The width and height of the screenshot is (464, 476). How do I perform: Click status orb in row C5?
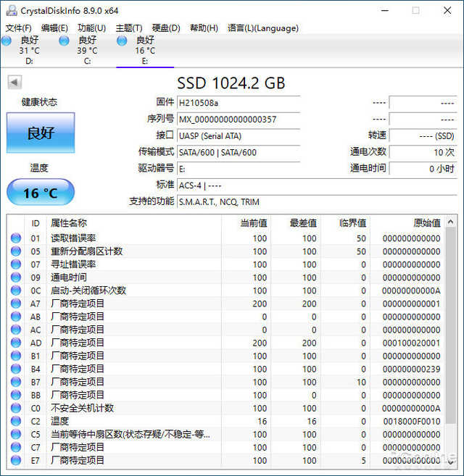click(16, 434)
